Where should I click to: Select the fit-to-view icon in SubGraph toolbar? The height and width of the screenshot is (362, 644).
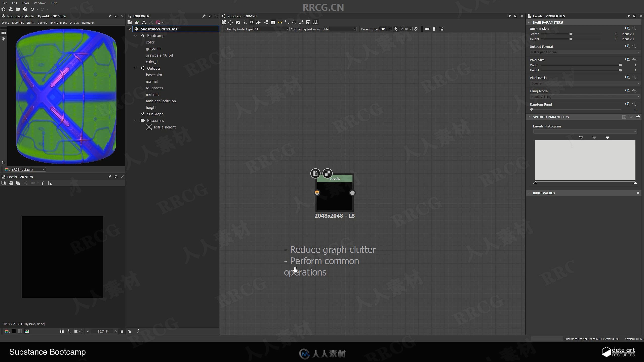click(x=224, y=23)
